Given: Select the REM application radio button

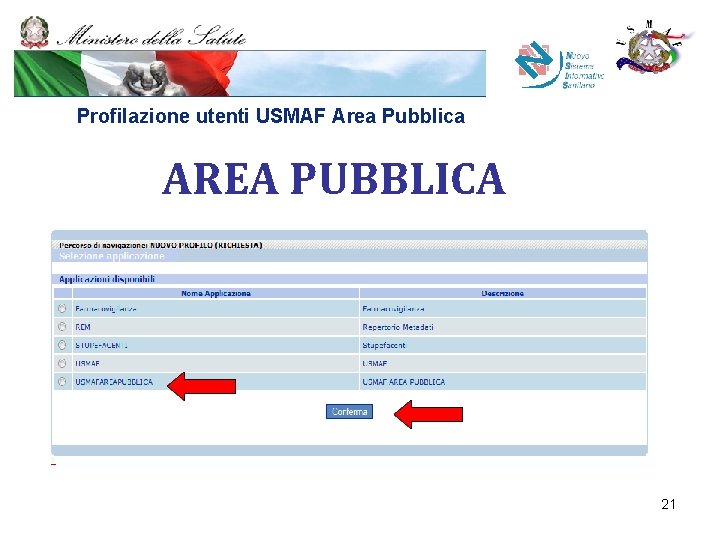Looking at the screenshot, I should 62,327.
